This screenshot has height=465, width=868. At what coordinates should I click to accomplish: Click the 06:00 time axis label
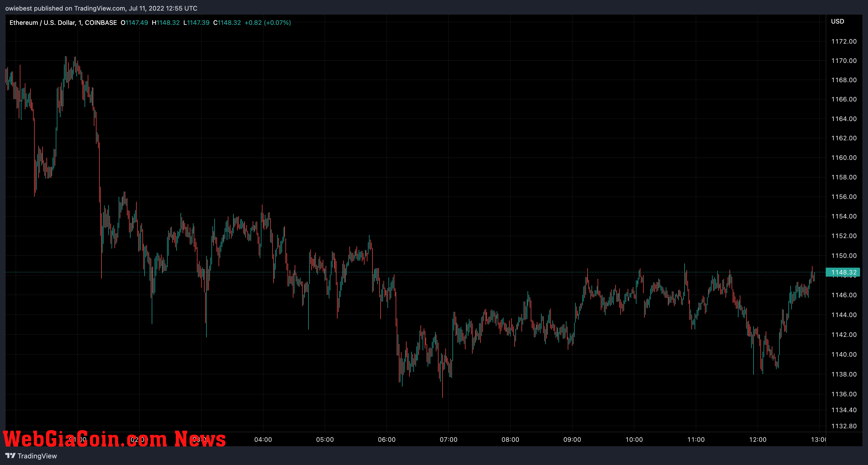[x=387, y=439]
